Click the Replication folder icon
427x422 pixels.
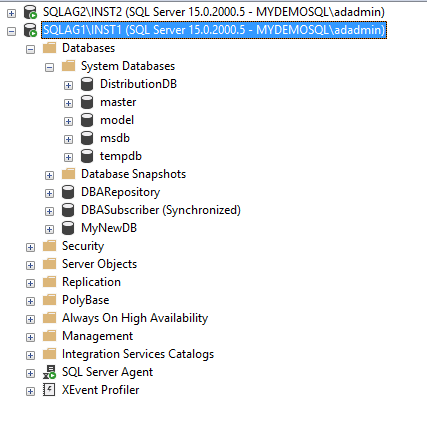[50, 282]
